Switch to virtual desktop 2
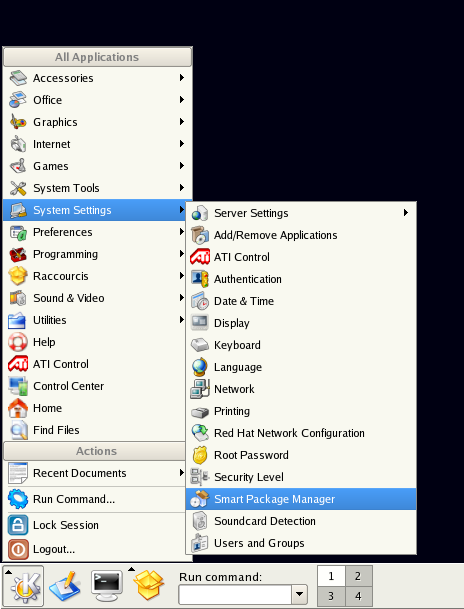464x609 pixels. 359,576
